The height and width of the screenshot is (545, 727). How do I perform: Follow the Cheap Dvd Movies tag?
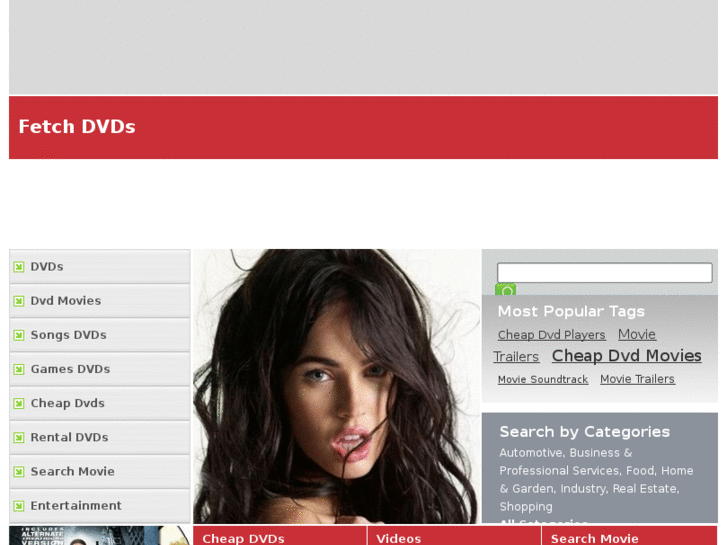pyautogui.click(x=626, y=356)
